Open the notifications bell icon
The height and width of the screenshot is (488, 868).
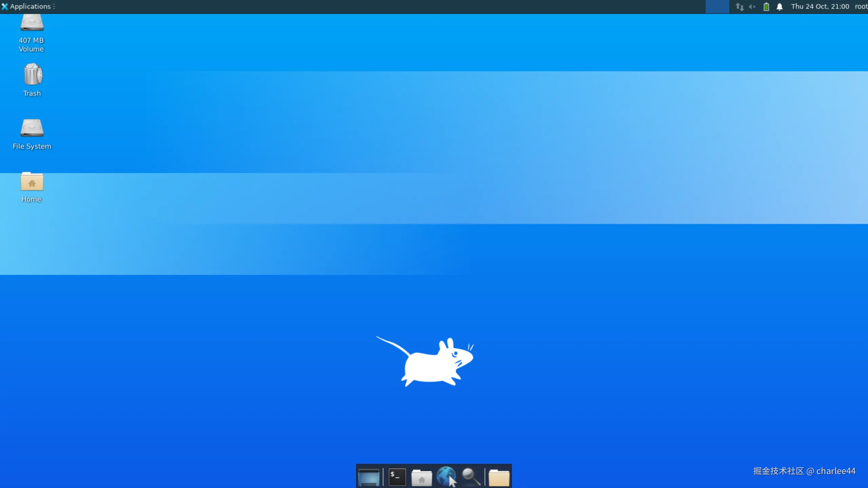(x=779, y=6)
